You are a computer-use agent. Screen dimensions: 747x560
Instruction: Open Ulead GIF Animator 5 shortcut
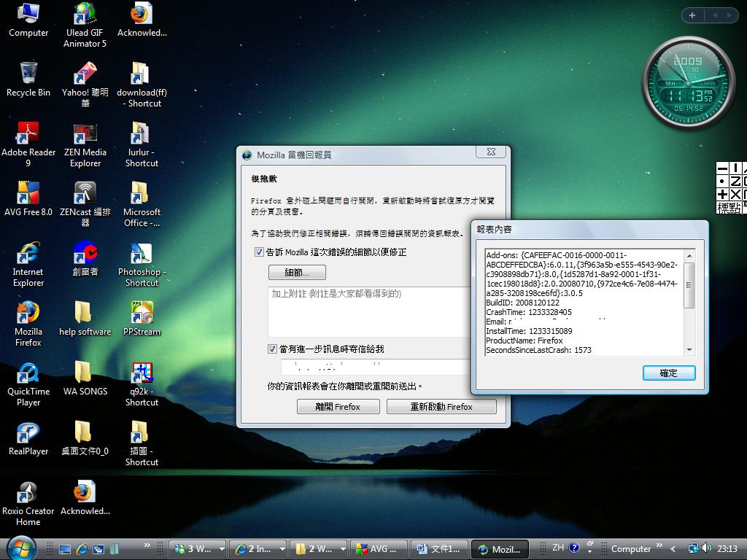pyautogui.click(x=85, y=25)
